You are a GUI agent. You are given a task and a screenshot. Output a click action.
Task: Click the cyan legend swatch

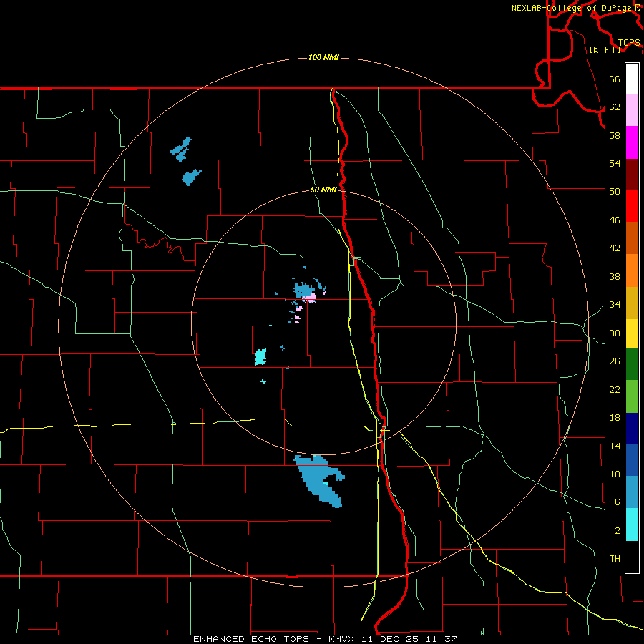(632, 525)
